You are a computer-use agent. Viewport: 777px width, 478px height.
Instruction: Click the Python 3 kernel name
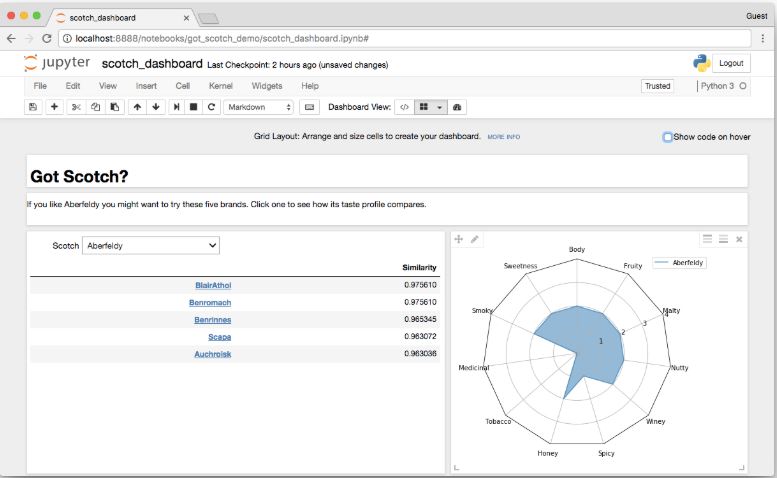pyautogui.click(x=717, y=86)
